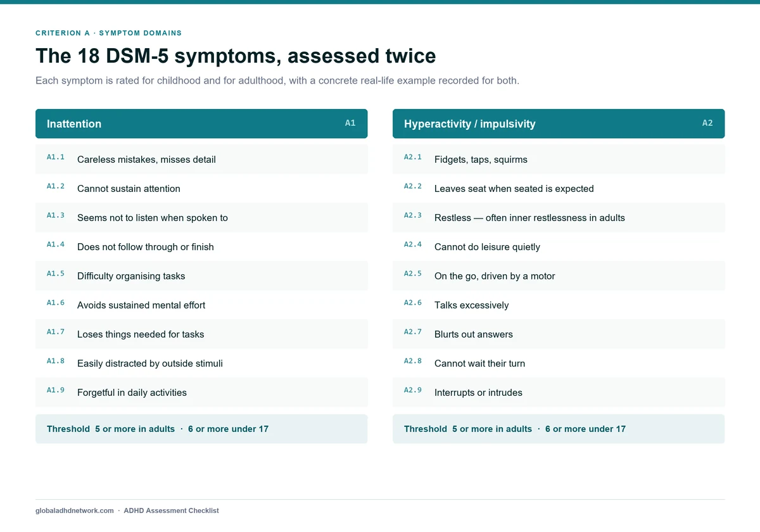This screenshot has height=532, width=760.
Task: Select Easily distracted by outside stimuli
Action: pyautogui.click(x=201, y=363)
